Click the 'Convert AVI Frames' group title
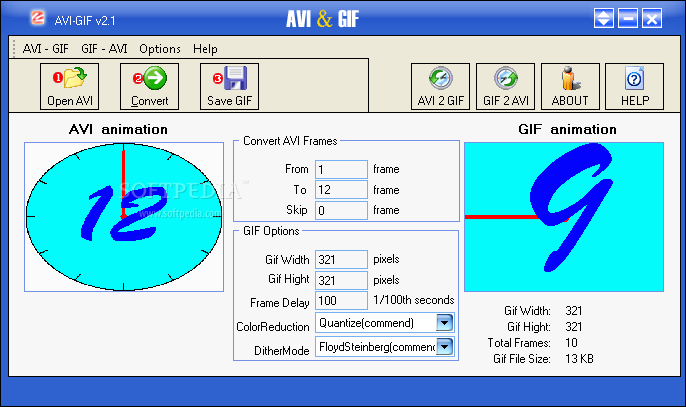The image size is (686, 407). pyautogui.click(x=290, y=141)
